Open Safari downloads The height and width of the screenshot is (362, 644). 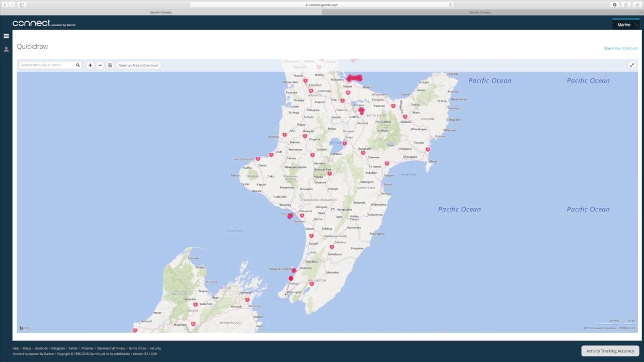[x=614, y=5]
